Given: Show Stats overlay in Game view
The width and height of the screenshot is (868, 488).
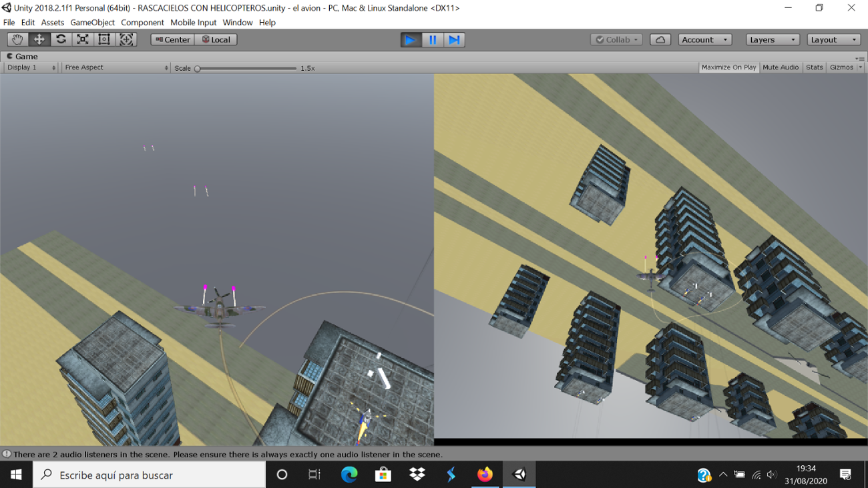Looking at the screenshot, I should pos(814,67).
